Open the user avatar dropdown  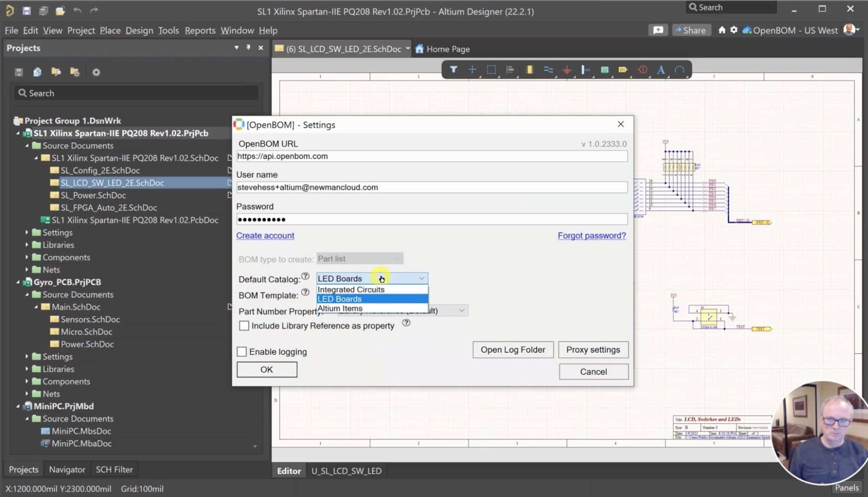pos(851,30)
